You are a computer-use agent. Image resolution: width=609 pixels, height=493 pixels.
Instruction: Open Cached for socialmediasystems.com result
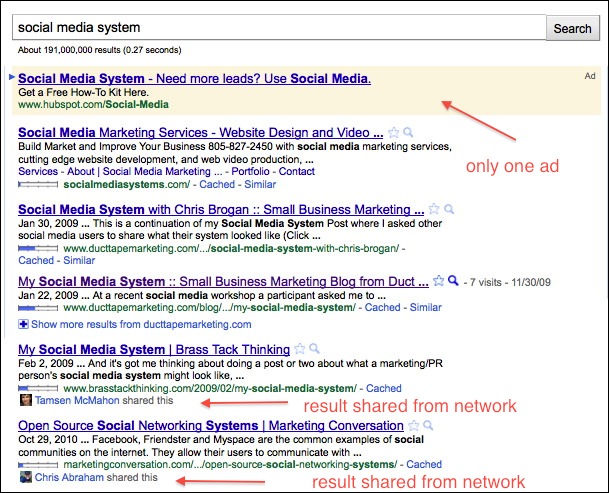tap(217, 184)
